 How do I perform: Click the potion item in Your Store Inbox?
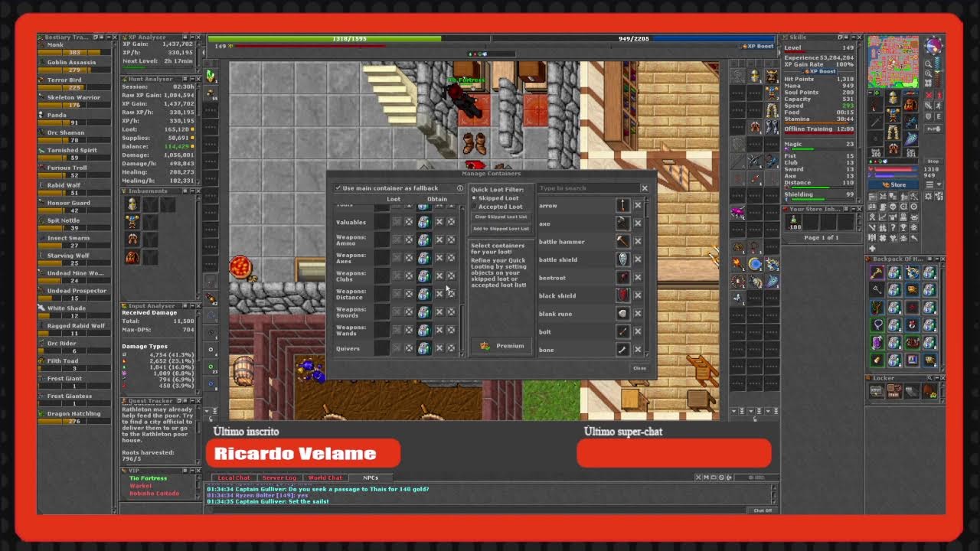pos(792,222)
